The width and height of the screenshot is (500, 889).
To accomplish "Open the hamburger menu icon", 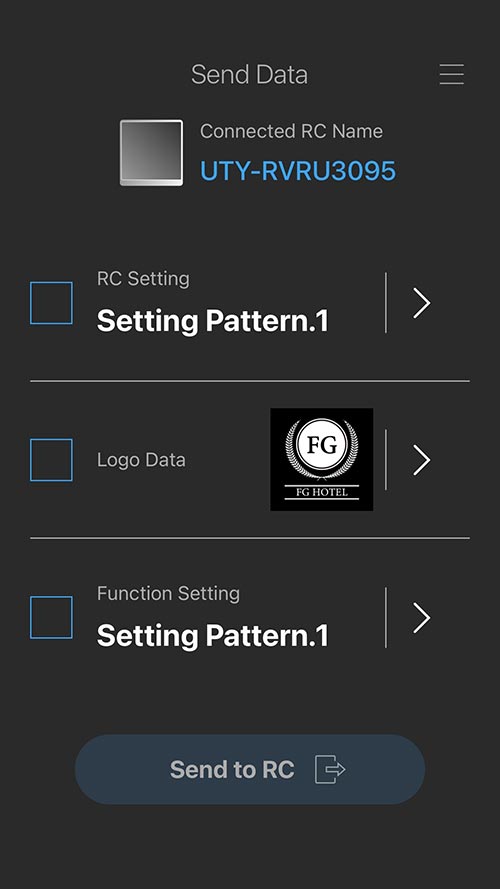I will click(x=451, y=74).
